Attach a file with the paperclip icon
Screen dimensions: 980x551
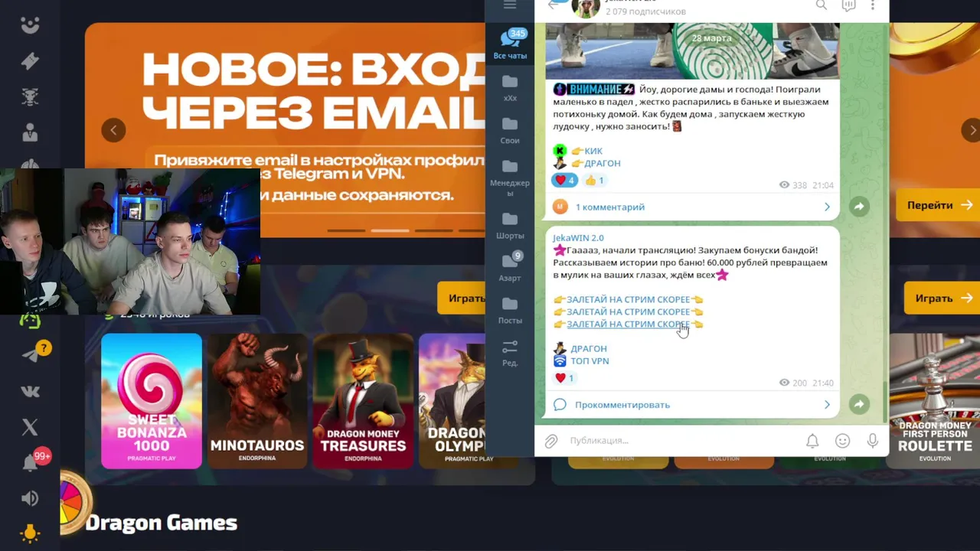551,441
